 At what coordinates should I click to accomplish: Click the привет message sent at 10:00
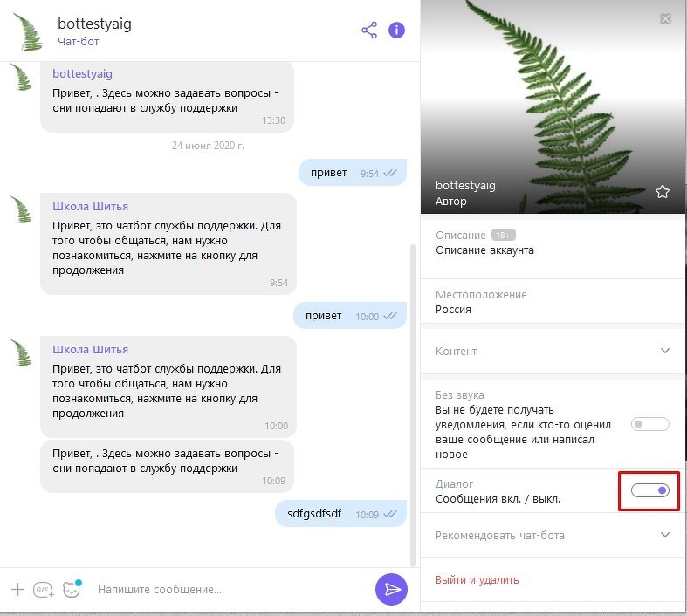click(350, 316)
